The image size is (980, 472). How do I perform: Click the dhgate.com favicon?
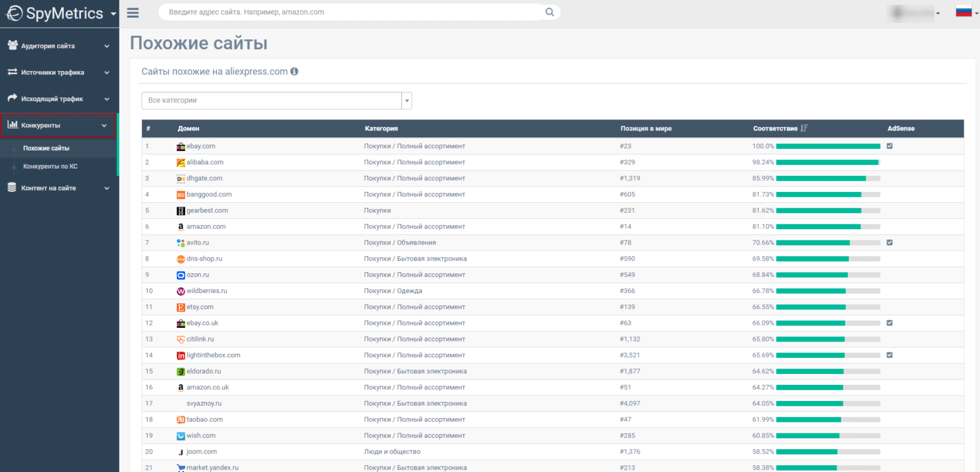coord(181,178)
